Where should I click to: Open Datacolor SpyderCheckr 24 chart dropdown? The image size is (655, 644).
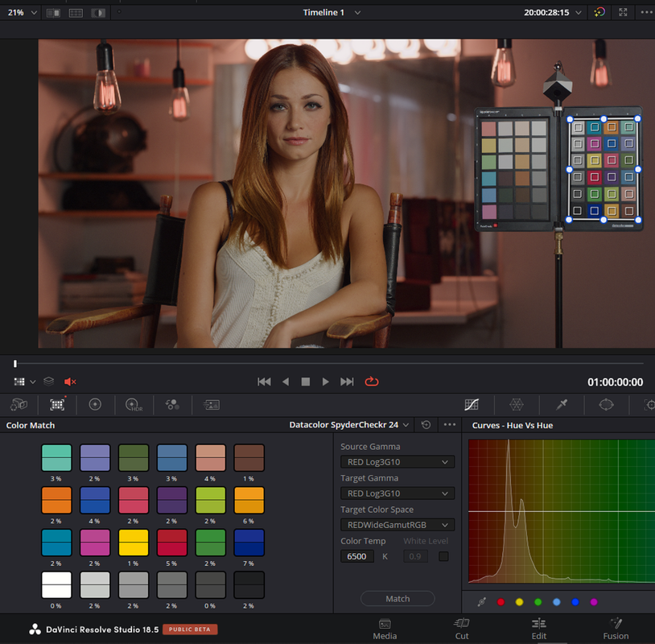tap(348, 425)
